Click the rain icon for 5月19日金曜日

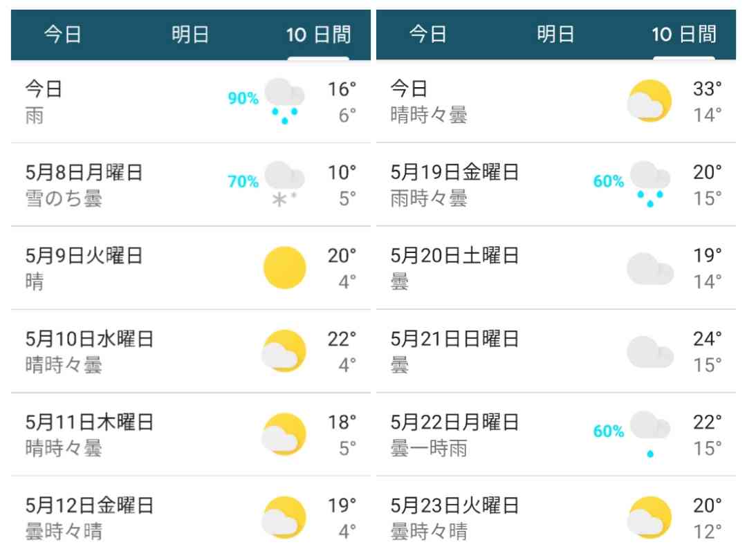click(x=649, y=185)
